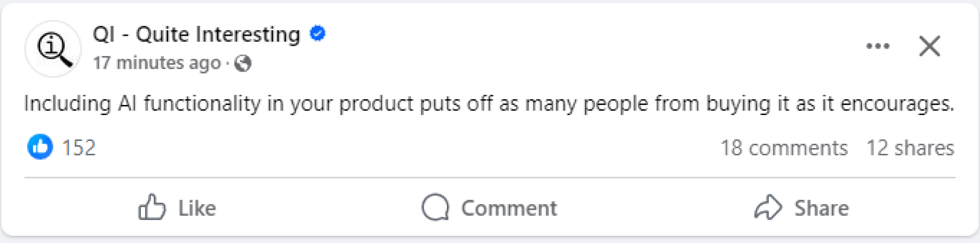This screenshot has height=243, width=980.
Task: Open the QI magnifying glass profile picture
Action: (x=53, y=49)
